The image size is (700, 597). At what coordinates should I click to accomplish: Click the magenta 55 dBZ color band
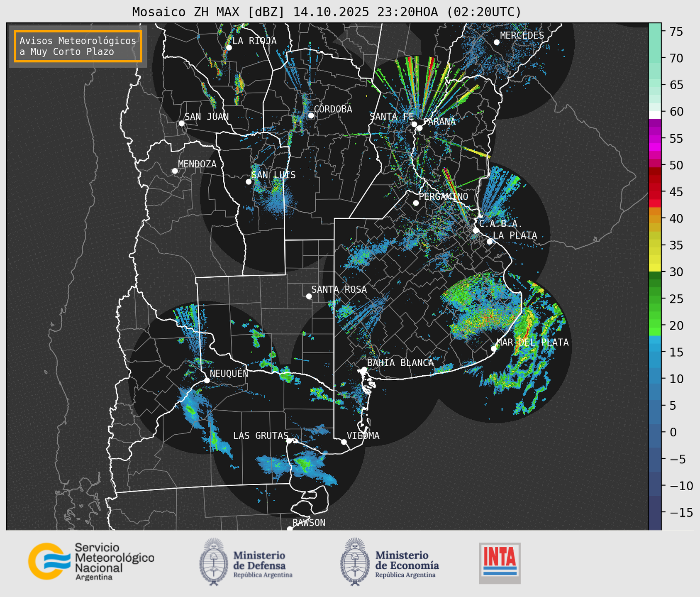655,138
